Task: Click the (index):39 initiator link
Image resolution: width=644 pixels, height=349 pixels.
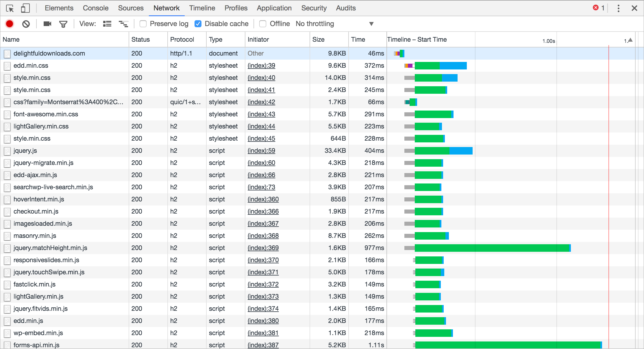Action: pyautogui.click(x=261, y=66)
